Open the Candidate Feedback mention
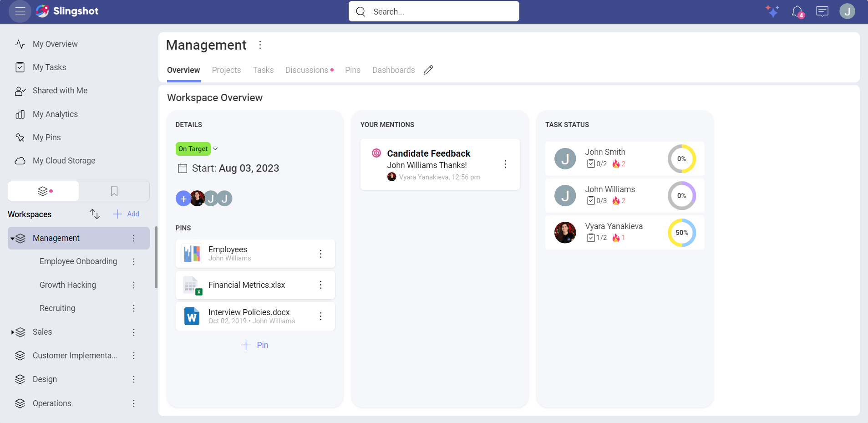Image resolution: width=868 pixels, height=423 pixels. click(440, 164)
